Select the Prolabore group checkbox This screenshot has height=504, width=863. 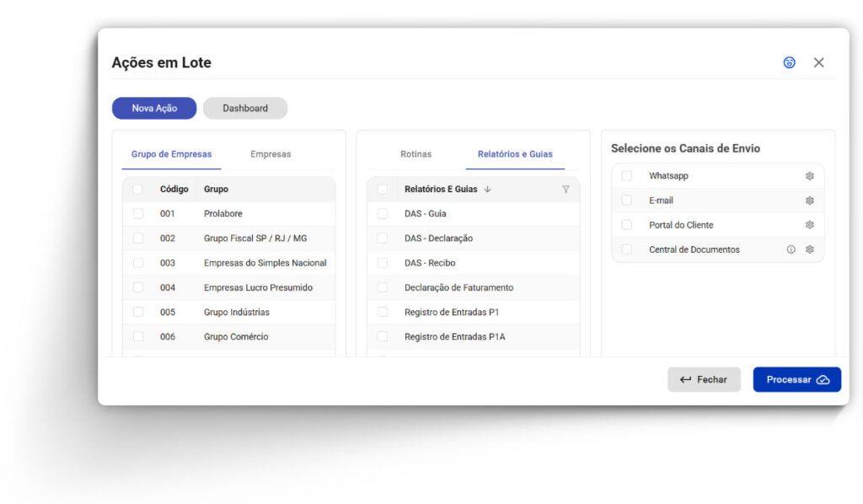(x=138, y=214)
